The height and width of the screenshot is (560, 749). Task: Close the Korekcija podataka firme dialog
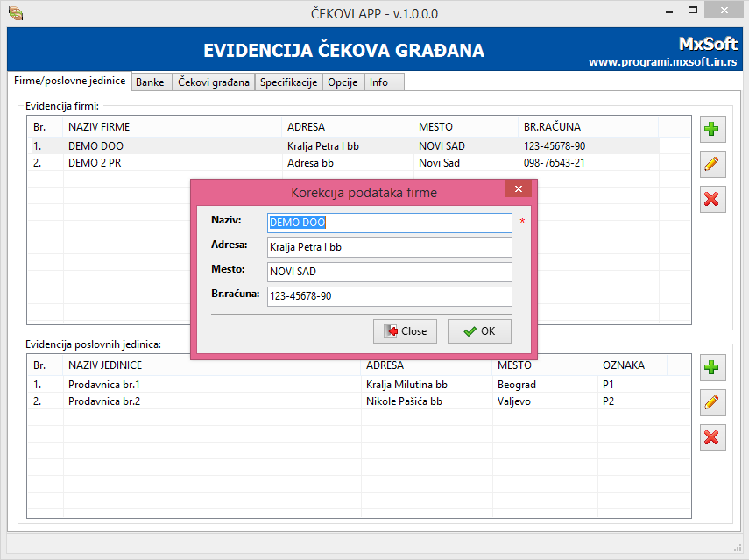tap(519, 188)
